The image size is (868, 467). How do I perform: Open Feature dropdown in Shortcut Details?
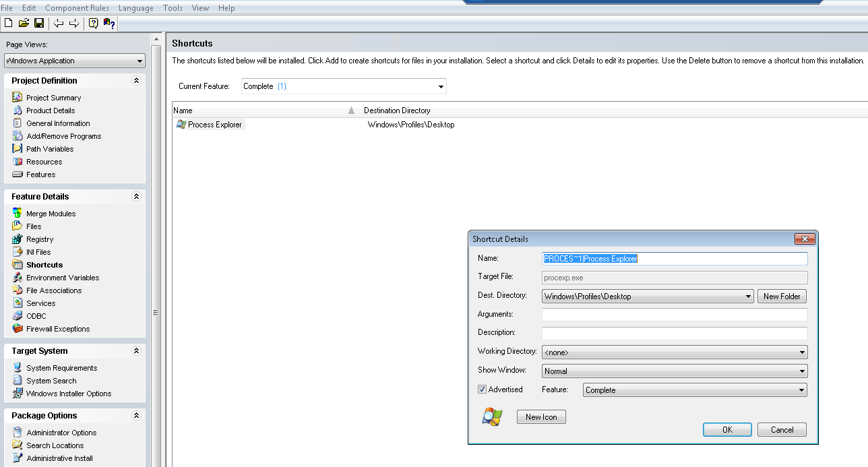click(695, 390)
